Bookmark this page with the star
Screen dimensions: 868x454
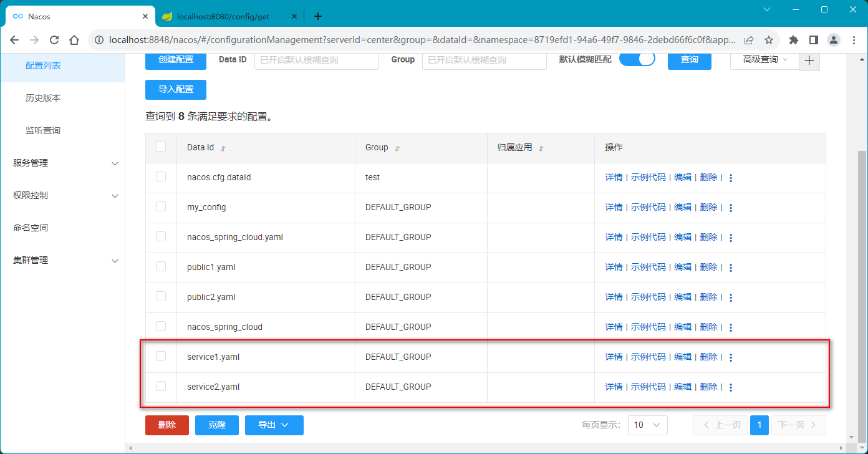click(x=768, y=40)
